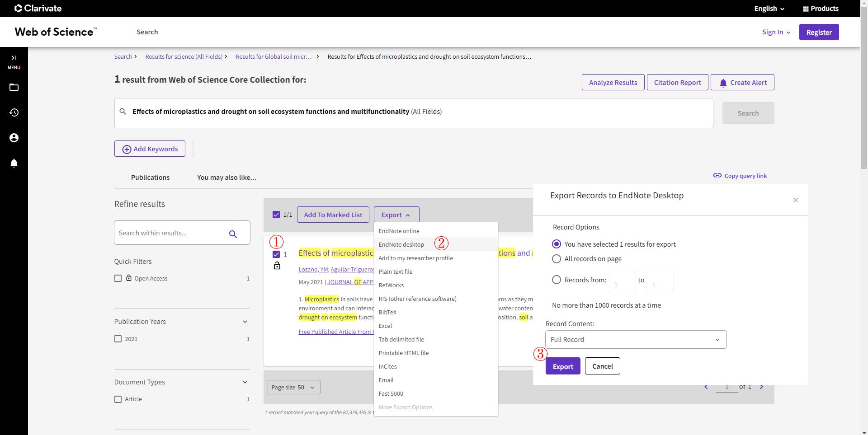Choose Printable HTML file option
The image size is (868, 435).
click(x=436, y=353)
